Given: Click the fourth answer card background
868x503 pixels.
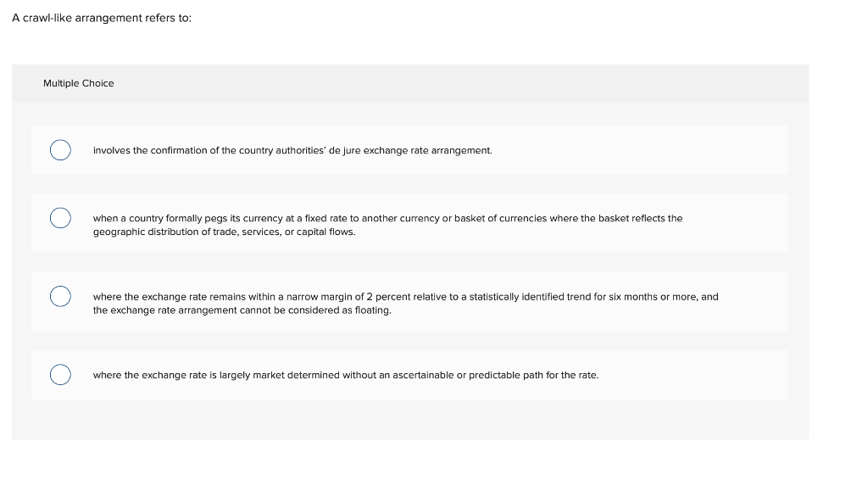Looking at the screenshot, I should (x=409, y=374).
